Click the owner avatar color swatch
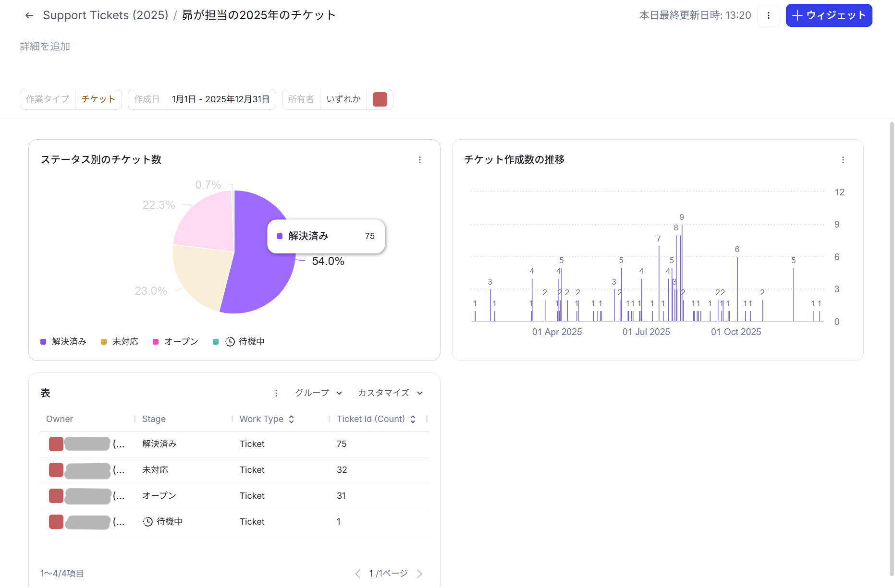 (380, 99)
